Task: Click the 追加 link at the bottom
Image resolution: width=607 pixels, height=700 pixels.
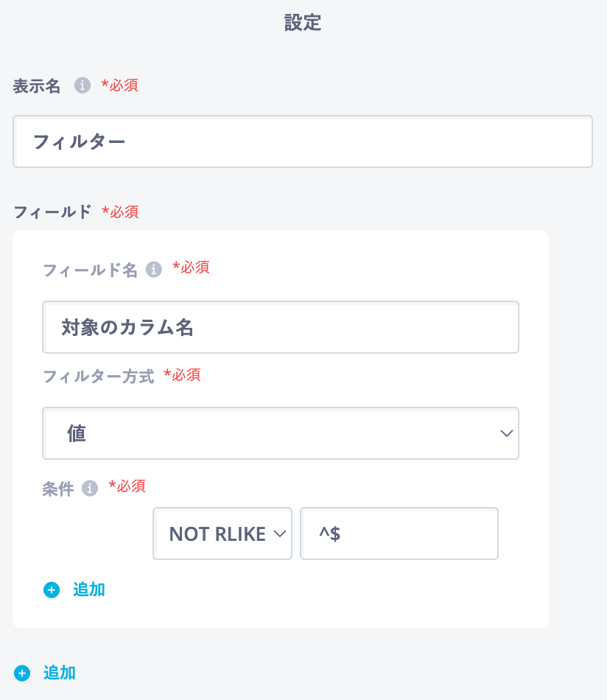Action: click(60, 673)
